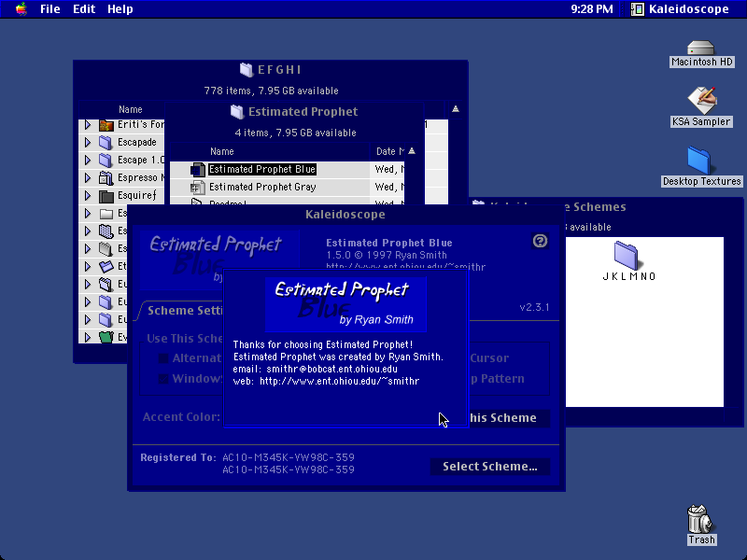Select the Escape 1.0 folder icon
The image size is (747, 560).
pyautogui.click(x=106, y=161)
